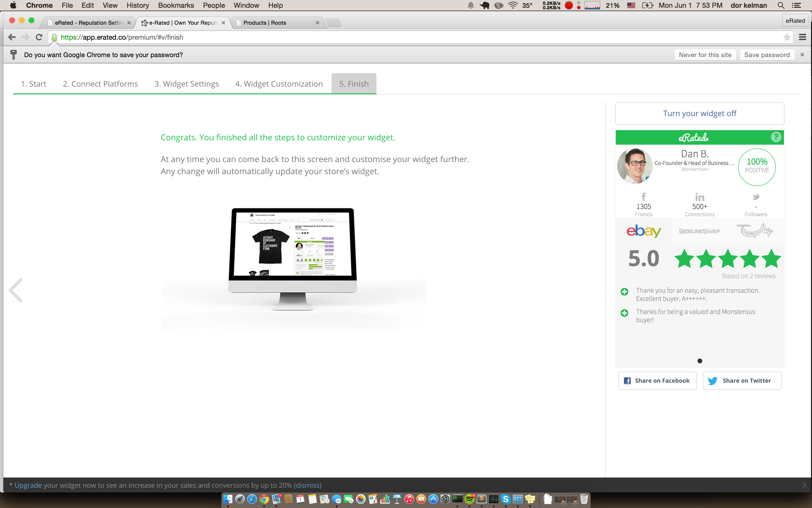Open the Bookmarks menu
812x508 pixels.
click(176, 5)
